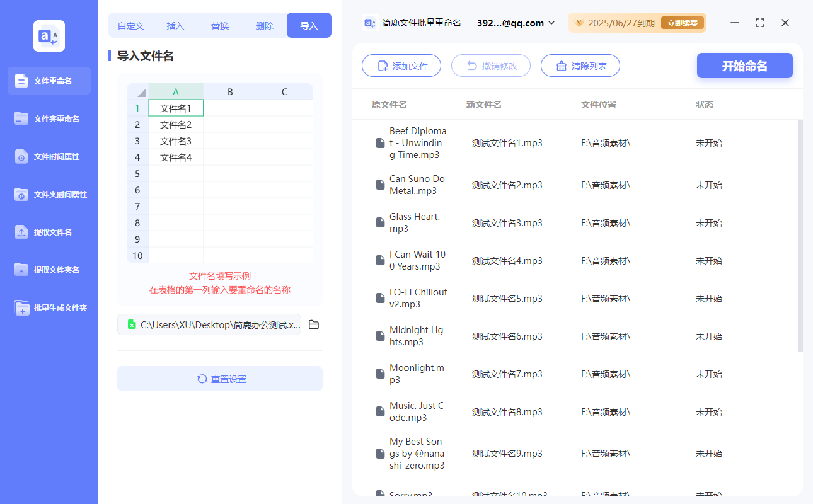
Task: Switch to the 插入 tab
Action: coord(175,25)
